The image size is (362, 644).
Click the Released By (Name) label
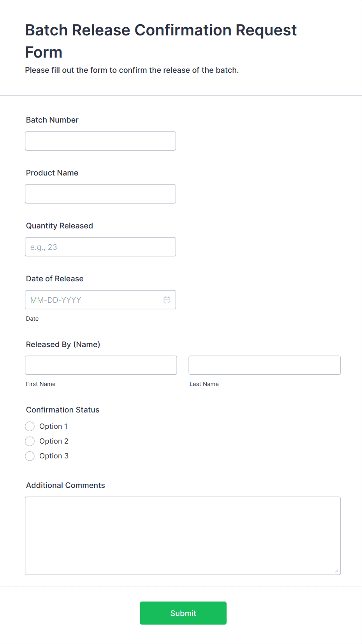[x=63, y=345]
